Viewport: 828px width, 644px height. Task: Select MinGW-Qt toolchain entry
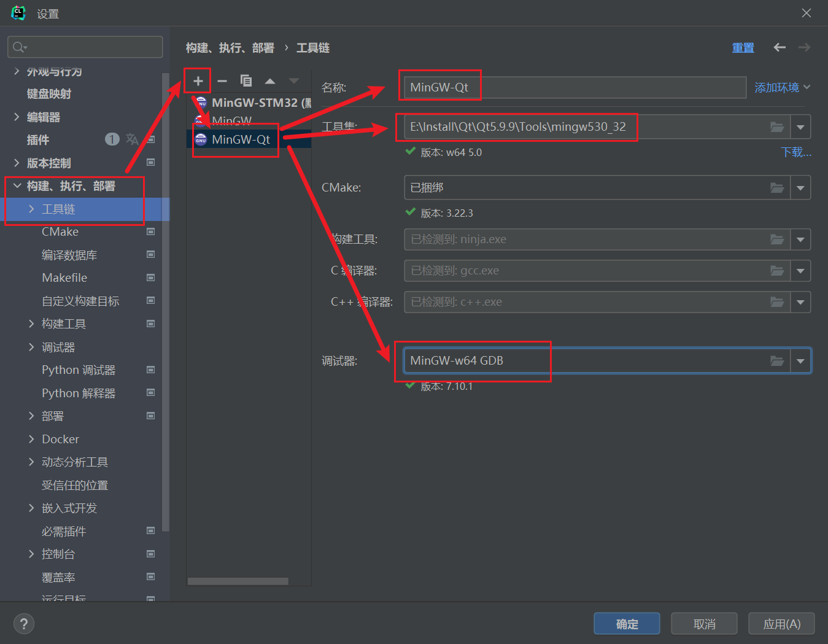pos(249,139)
